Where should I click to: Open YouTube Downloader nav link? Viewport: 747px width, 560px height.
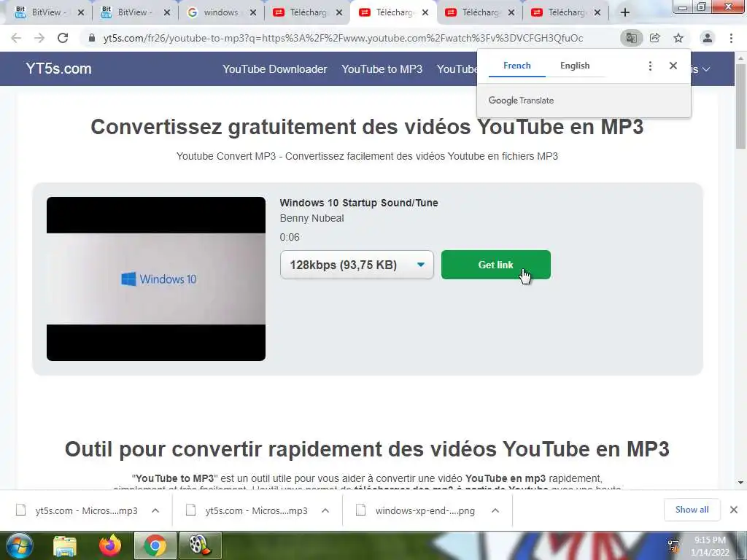tap(275, 69)
